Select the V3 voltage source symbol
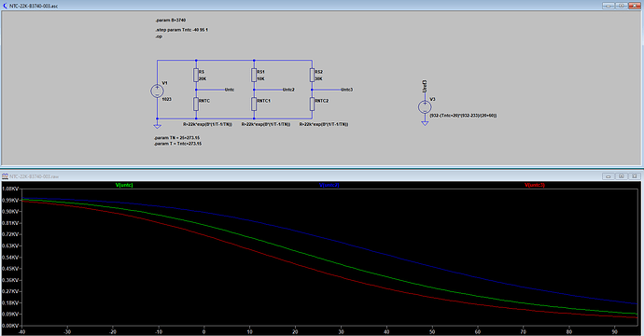The width and height of the screenshot is (644, 336). coord(425,107)
